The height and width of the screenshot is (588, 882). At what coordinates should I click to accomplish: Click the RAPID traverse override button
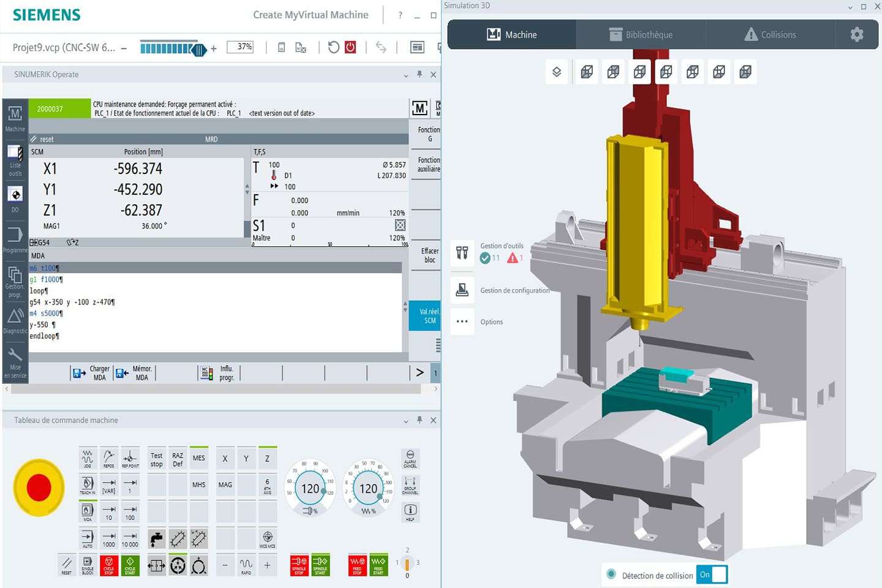pos(246,565)
